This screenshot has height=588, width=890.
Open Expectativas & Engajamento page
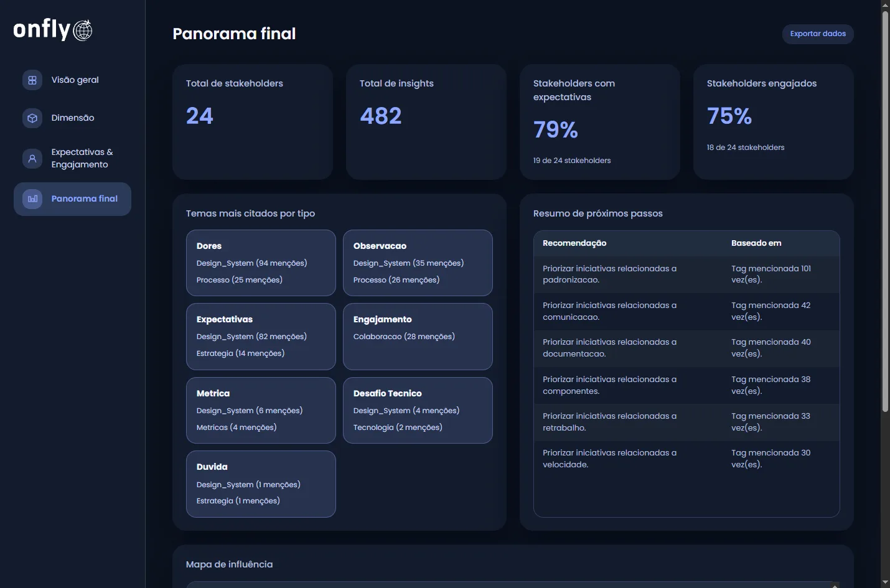pyautogui.click(x=72, y=159)
